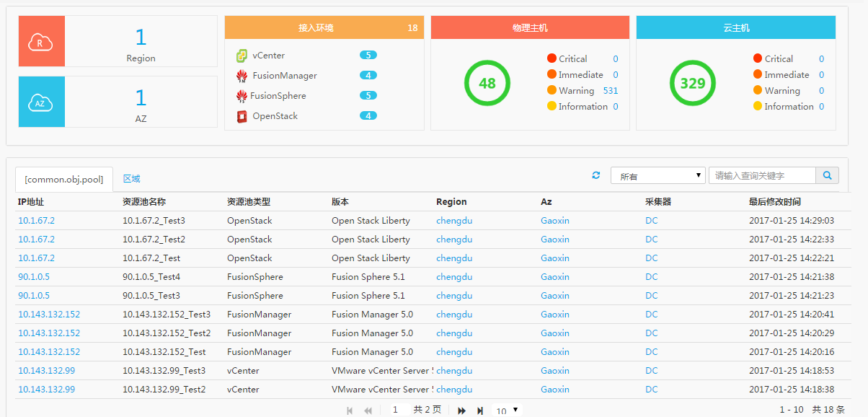Click the physical host 48 circle gauge
The image size is (868, 417).
pyautogui.click(x=487, y=83)
